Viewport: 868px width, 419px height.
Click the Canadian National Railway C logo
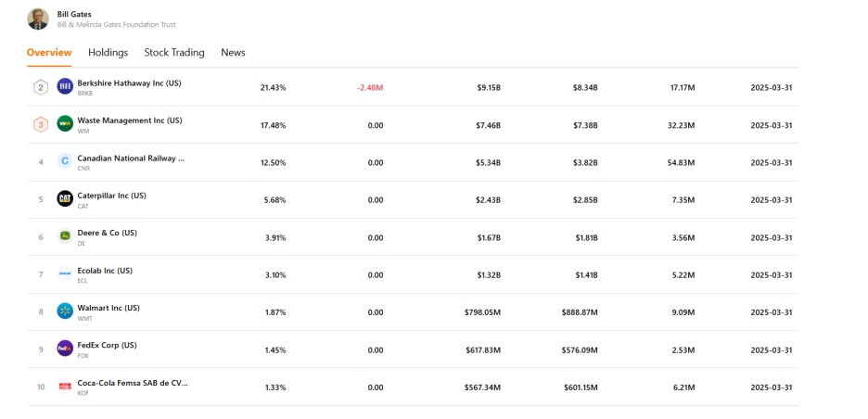(65, 161)
